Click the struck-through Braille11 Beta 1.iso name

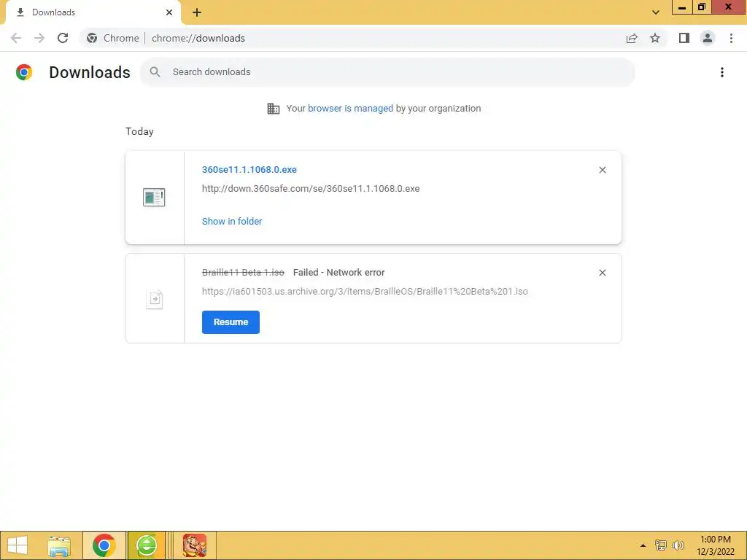coord(243,273)
